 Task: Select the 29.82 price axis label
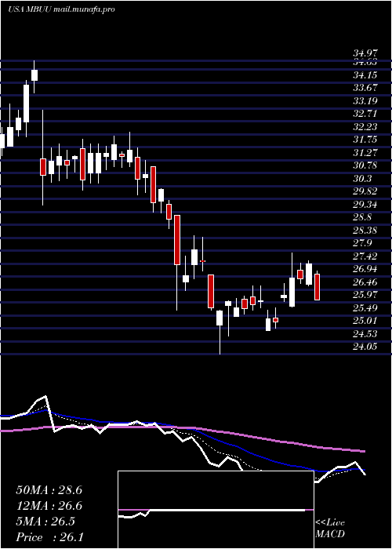point(365,191)
